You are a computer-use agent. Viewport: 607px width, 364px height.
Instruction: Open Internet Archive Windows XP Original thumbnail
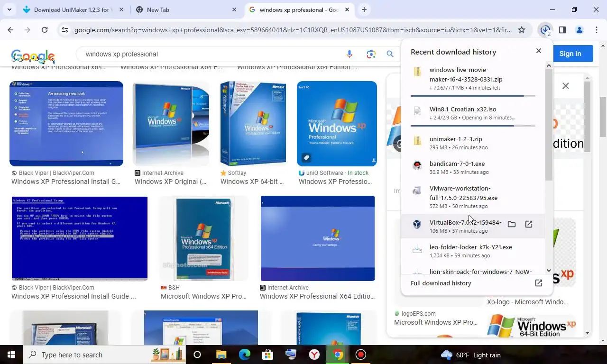pos(171,124)
